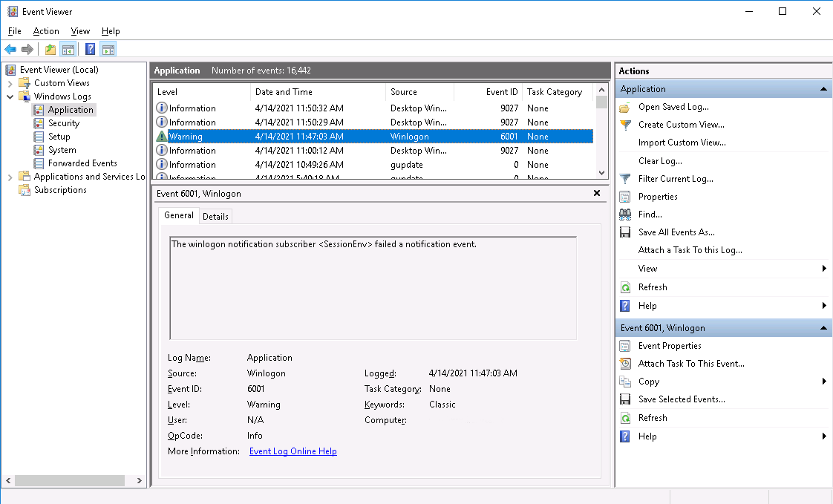Select the Security log in tree

click(x=64, y=123)
